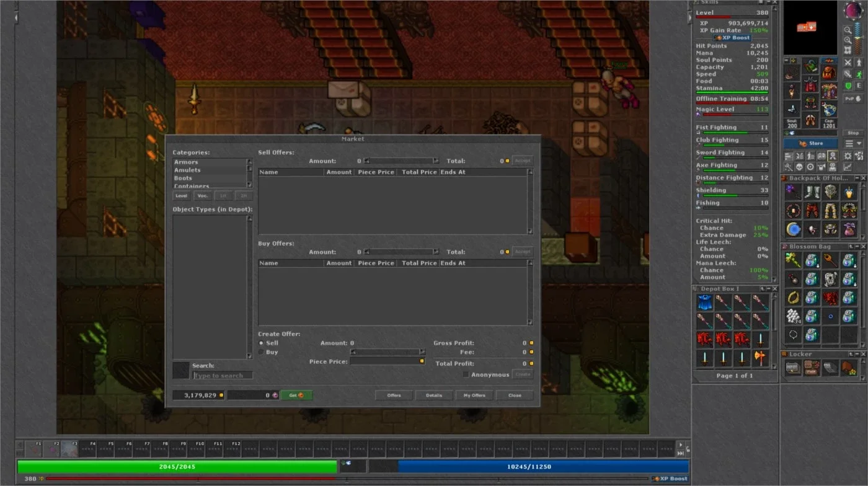
Task: Click the boots item in Backpack of Holding
Action: [x=812, y=192]
